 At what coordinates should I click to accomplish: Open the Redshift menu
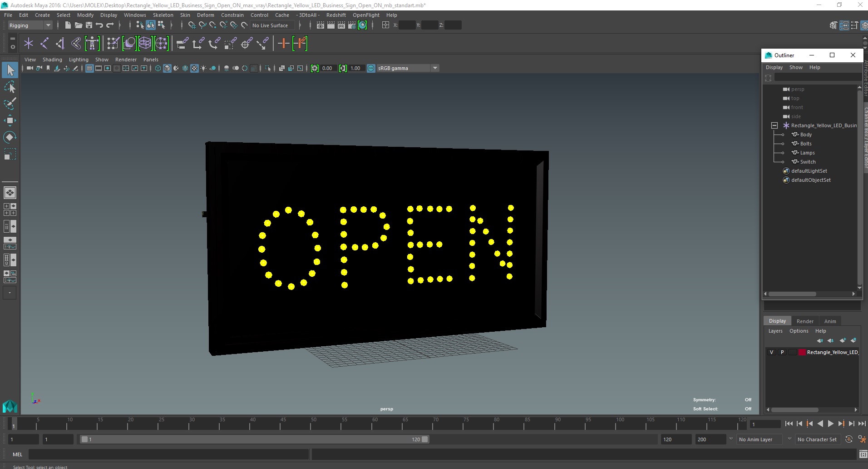click(336, 15)
